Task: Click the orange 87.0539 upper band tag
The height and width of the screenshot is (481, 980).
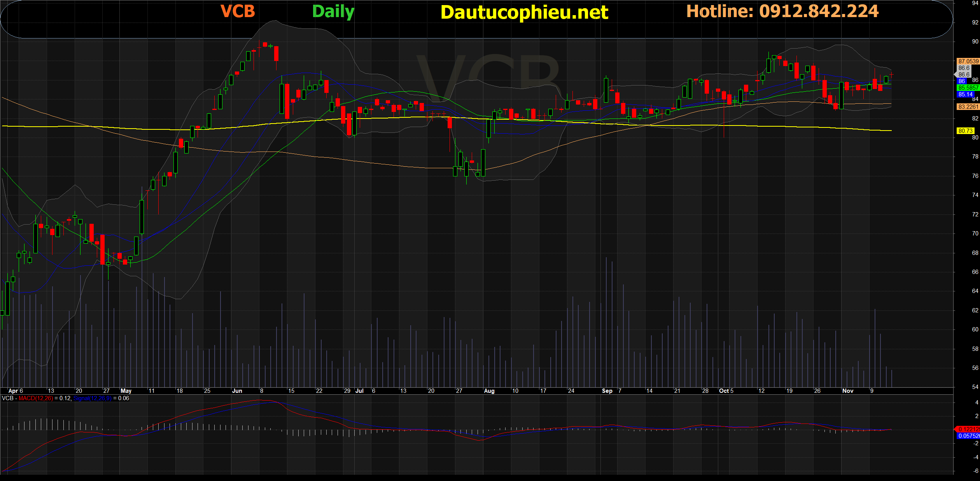Action: click(x=968, y=61)
